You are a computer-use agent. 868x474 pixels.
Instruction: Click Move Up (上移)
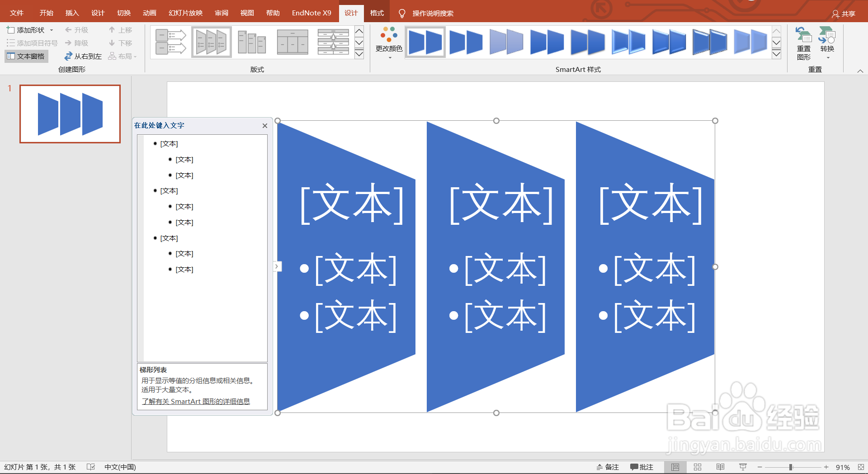click(x=120, y=30)
